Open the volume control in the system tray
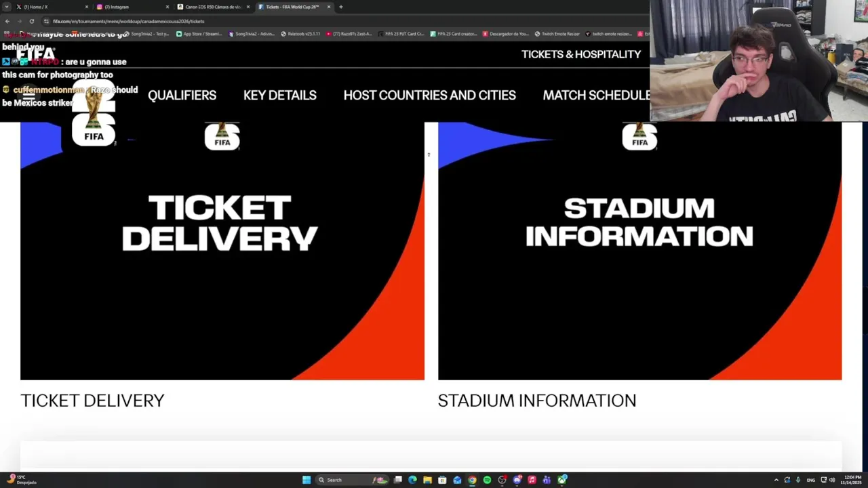The width and height of the screenshot is (868, 488). tap(832, 480)
